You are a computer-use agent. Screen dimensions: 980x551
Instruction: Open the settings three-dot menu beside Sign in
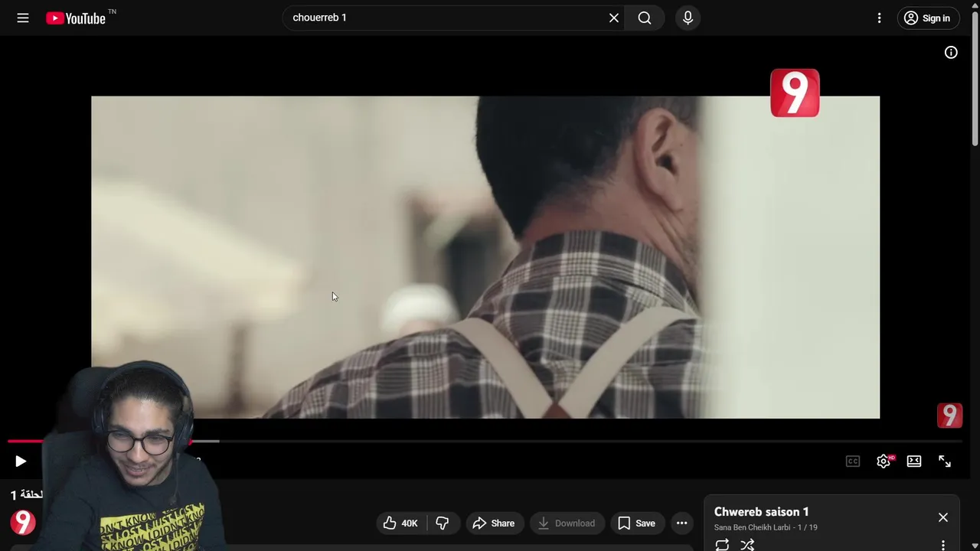tap(879, 18)
